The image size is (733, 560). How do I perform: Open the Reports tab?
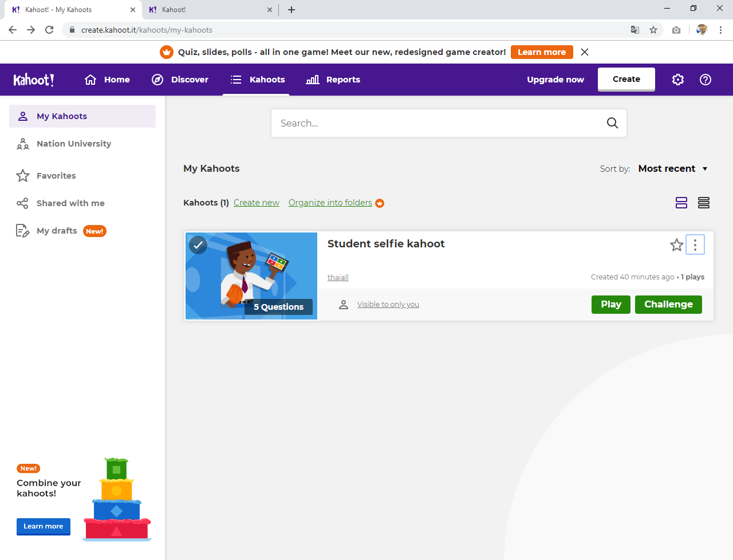(333, 80)
